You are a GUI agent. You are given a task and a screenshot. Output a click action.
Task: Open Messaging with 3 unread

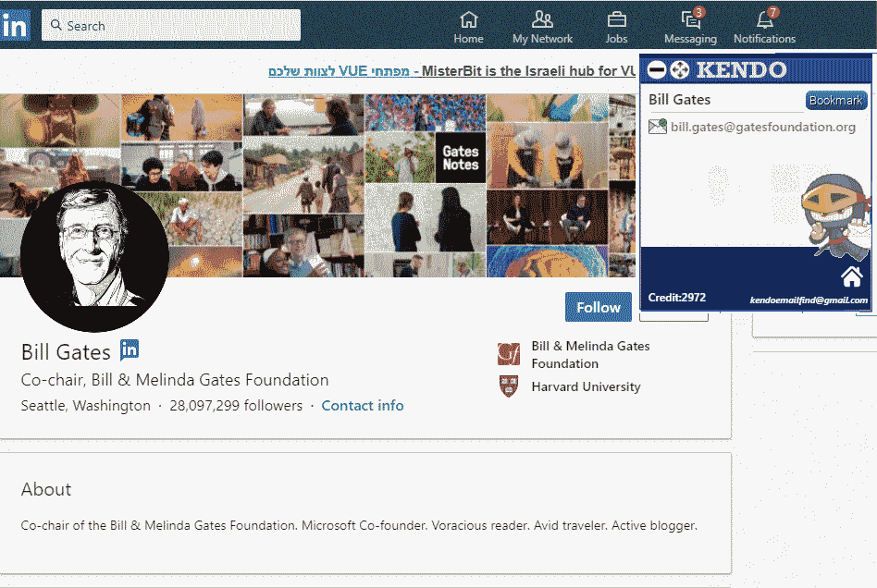(x=690, y=20)
